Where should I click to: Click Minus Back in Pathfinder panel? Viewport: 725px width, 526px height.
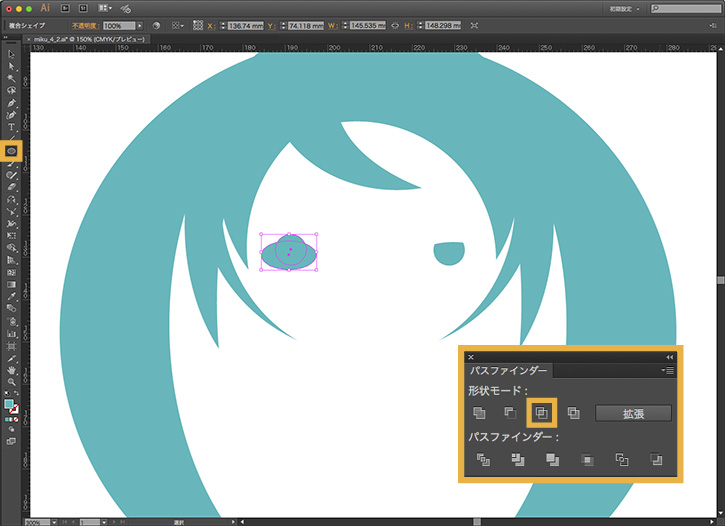[656, 459]
